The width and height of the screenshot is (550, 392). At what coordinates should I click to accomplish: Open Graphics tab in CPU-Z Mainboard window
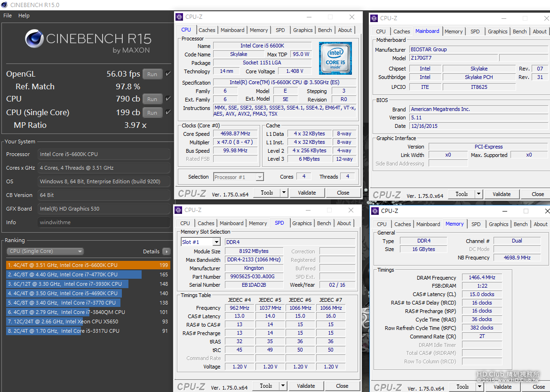pos(497,31)
